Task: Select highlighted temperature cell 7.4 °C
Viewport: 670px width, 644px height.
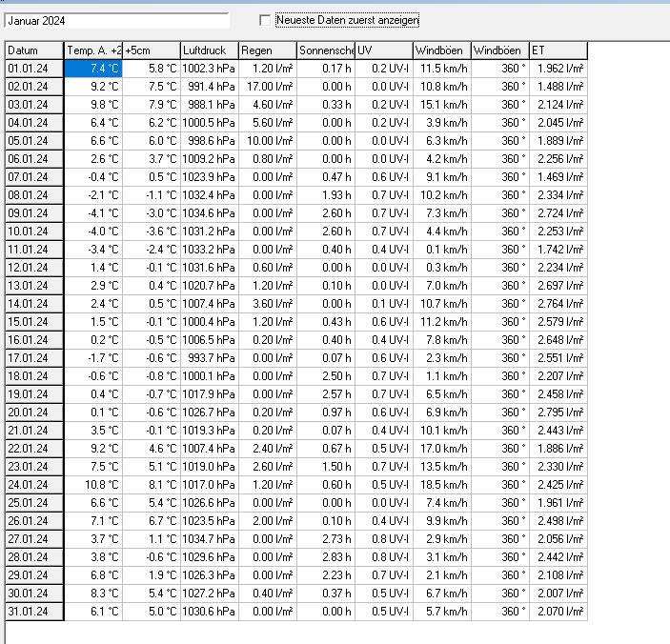Action: (93, 69)
